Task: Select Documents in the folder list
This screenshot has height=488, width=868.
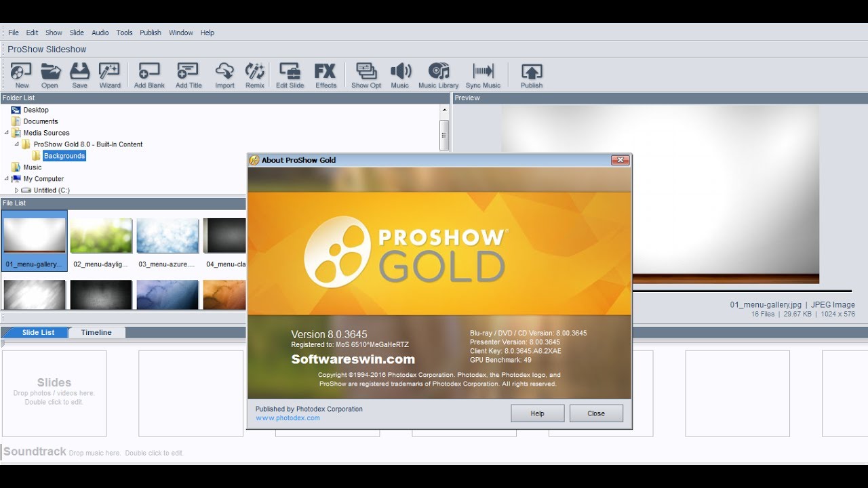Action: tap(41, 121)
